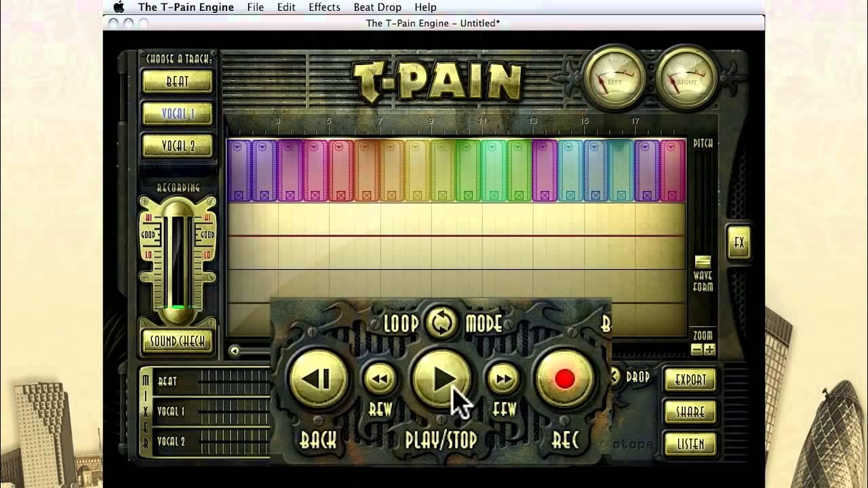Select the Vocal 1 track button

click(177, 114)
